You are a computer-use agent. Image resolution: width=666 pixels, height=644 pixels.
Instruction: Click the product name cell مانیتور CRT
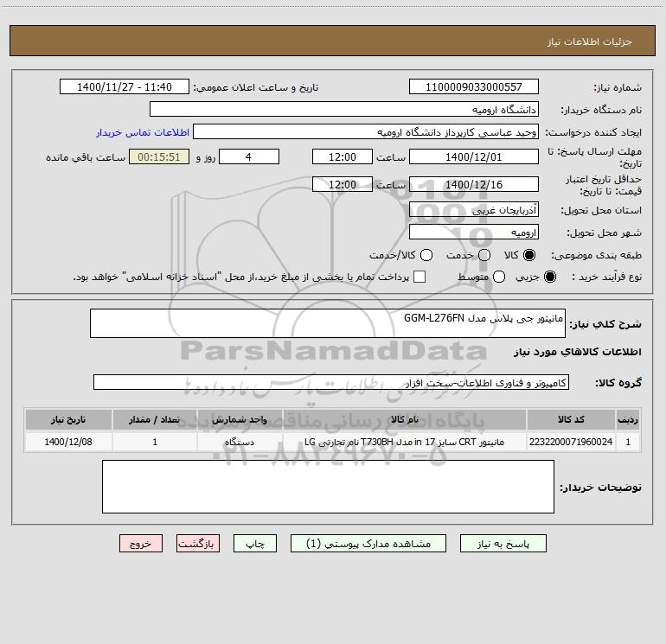(405, 442)
